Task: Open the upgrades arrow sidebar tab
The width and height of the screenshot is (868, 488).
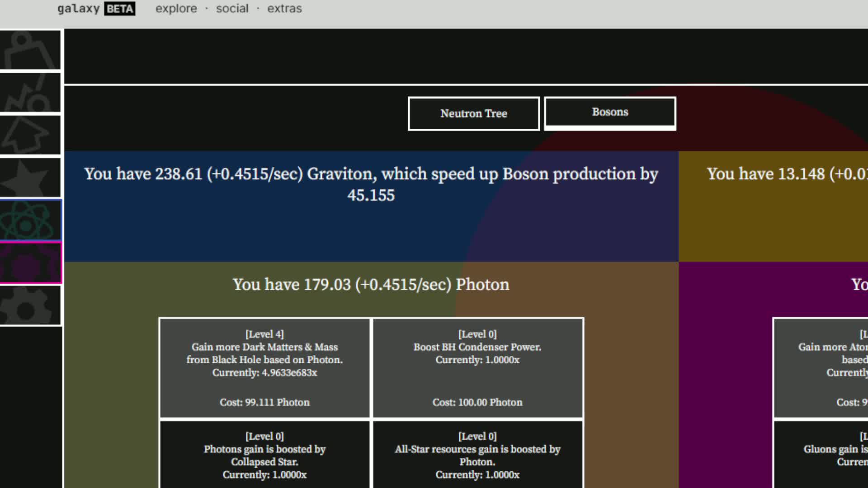Action: click(x=30, y=135)
